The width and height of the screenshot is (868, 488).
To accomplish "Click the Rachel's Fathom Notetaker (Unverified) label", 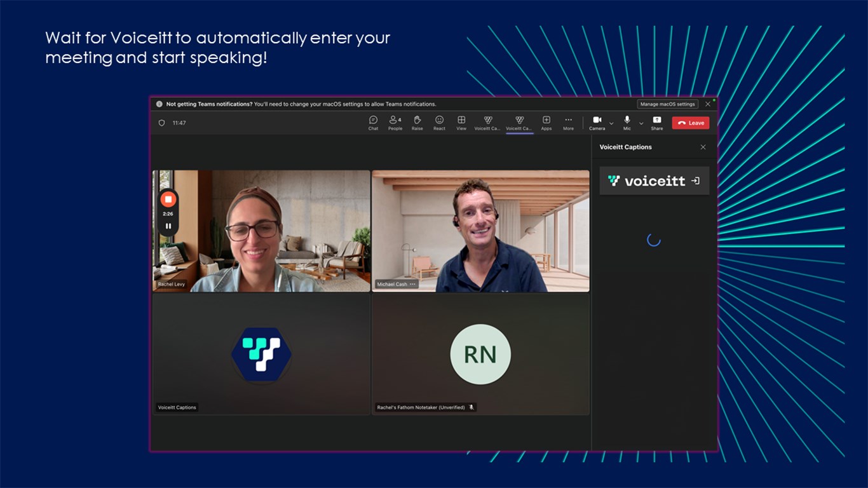I will coord(421,407).
